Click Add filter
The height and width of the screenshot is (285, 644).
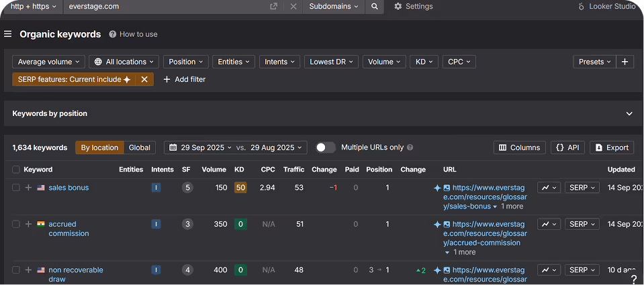click(185, 80)
